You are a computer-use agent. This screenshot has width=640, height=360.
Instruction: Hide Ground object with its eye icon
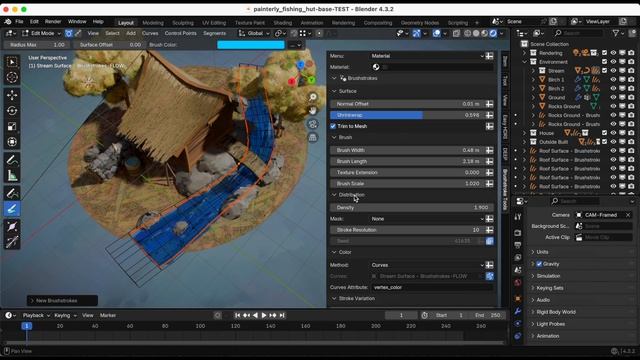[x=613, y=98]
